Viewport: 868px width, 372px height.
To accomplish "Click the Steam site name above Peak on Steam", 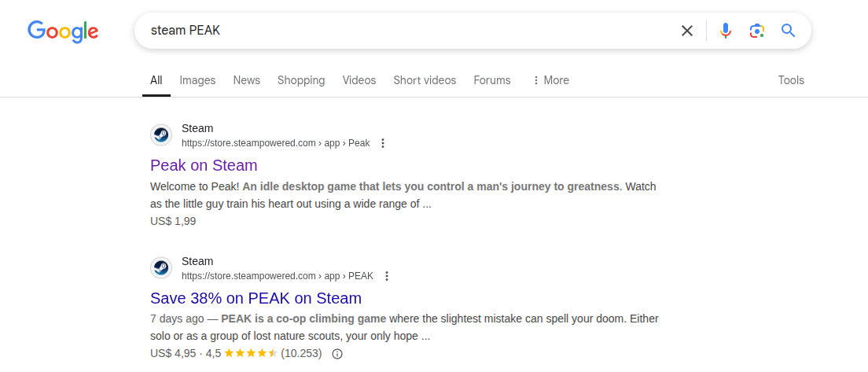I will coord(197,128).
